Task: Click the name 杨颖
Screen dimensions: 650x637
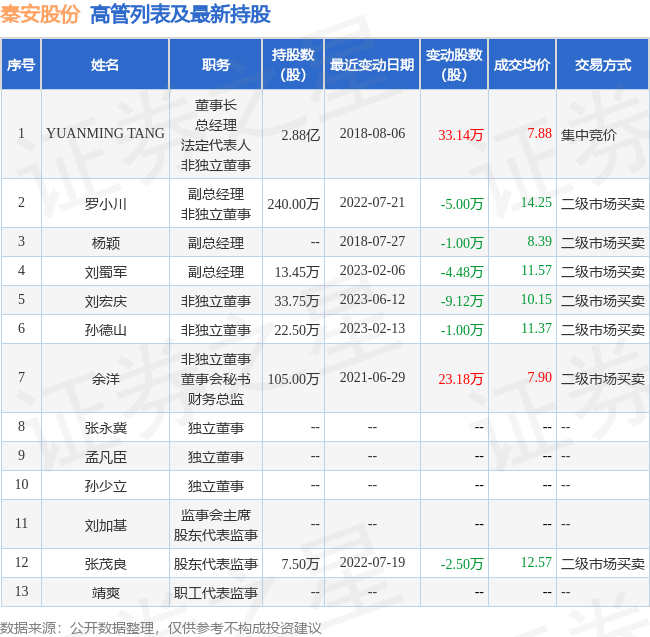Action: (105, 243)
